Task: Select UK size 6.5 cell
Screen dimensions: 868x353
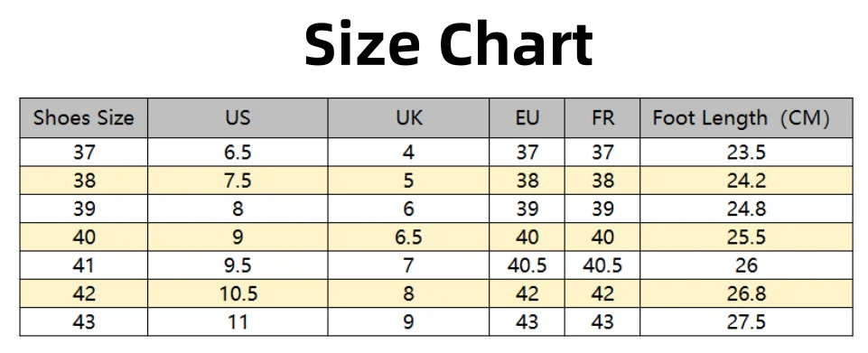Action: [x=408, y=237]
